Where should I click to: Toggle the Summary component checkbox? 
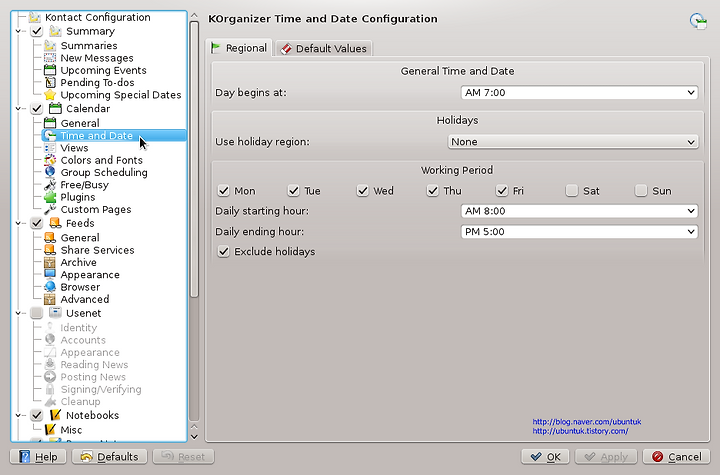tap(37, 31)
